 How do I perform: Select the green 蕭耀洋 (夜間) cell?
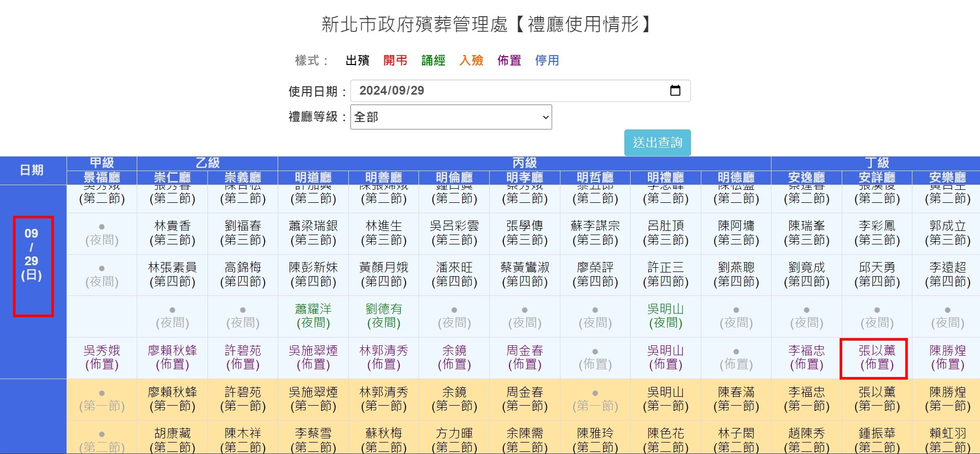pyautogui.click(x=313, y=316)
